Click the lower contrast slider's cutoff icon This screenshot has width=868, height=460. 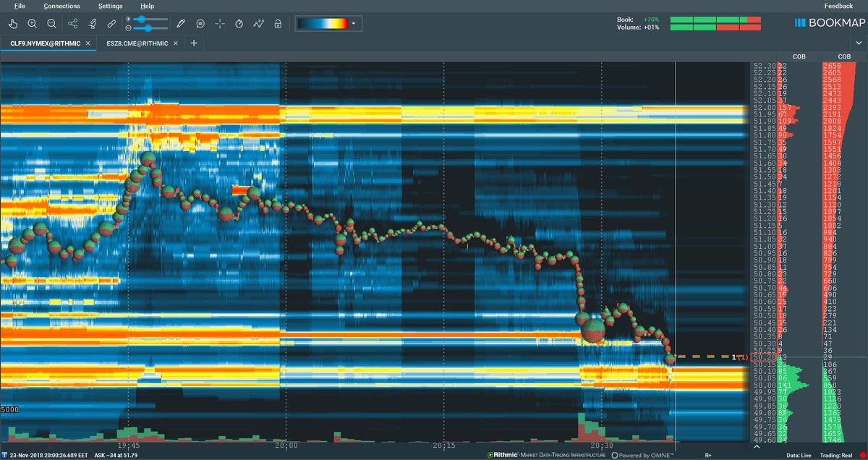[128, 28]
